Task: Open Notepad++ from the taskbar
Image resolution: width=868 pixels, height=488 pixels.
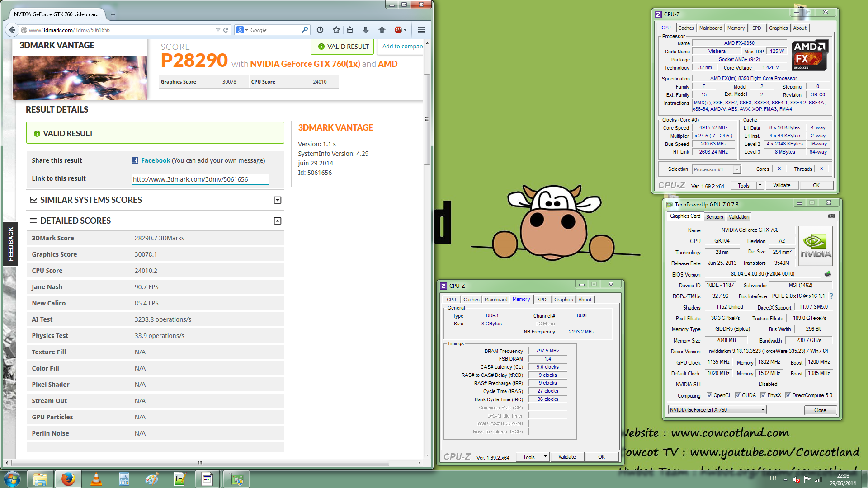Action: pyautogui.click(x=180, y=479)
